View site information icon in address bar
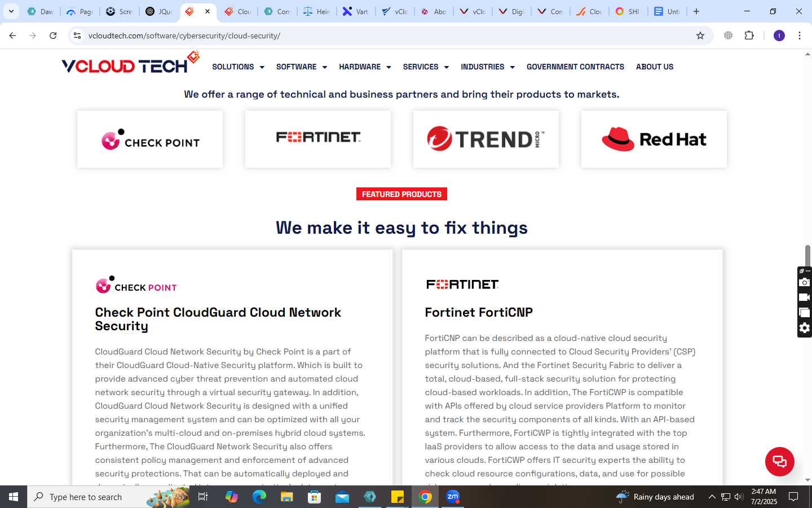 77,36
